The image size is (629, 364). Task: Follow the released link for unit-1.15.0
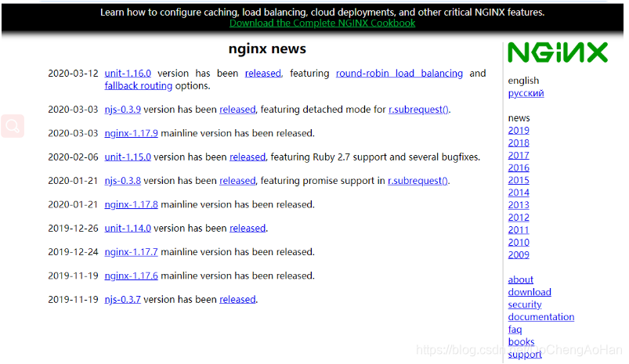pyautogui.click(x=248, y=157)
